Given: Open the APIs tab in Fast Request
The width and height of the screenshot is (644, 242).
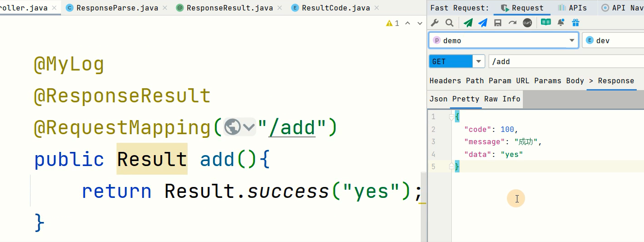Looking at the screenshot, I should [x=572, y=8].
